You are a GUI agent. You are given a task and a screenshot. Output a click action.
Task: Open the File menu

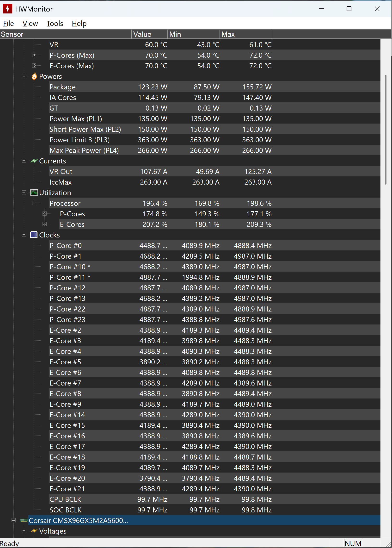pos(8,23)
